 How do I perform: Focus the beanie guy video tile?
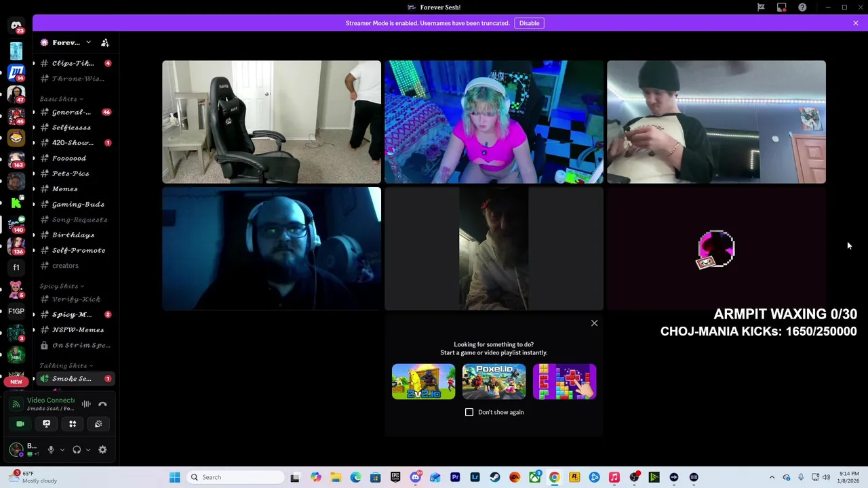click(x=716, y=122)
